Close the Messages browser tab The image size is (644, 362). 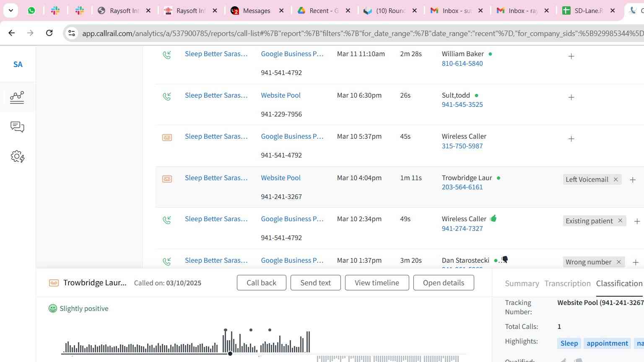click(x=281, y=11)
